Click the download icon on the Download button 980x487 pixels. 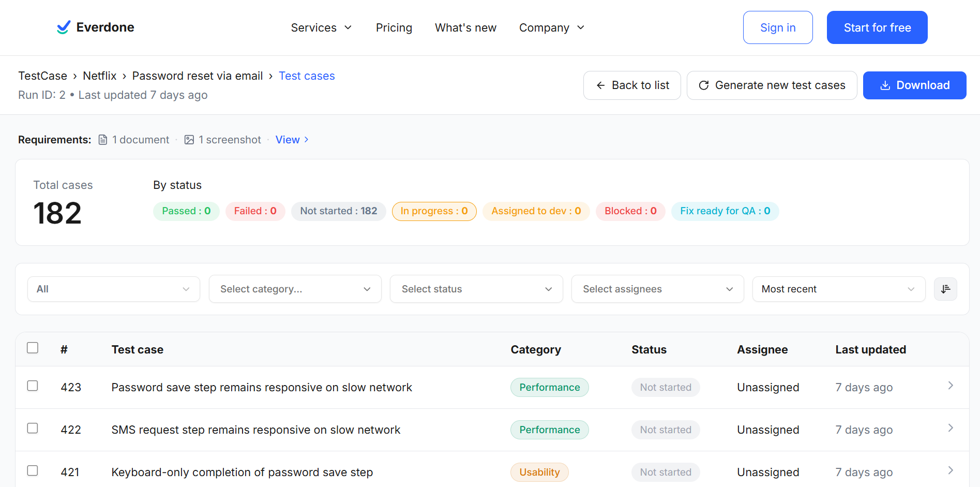[x=885, y=85]
